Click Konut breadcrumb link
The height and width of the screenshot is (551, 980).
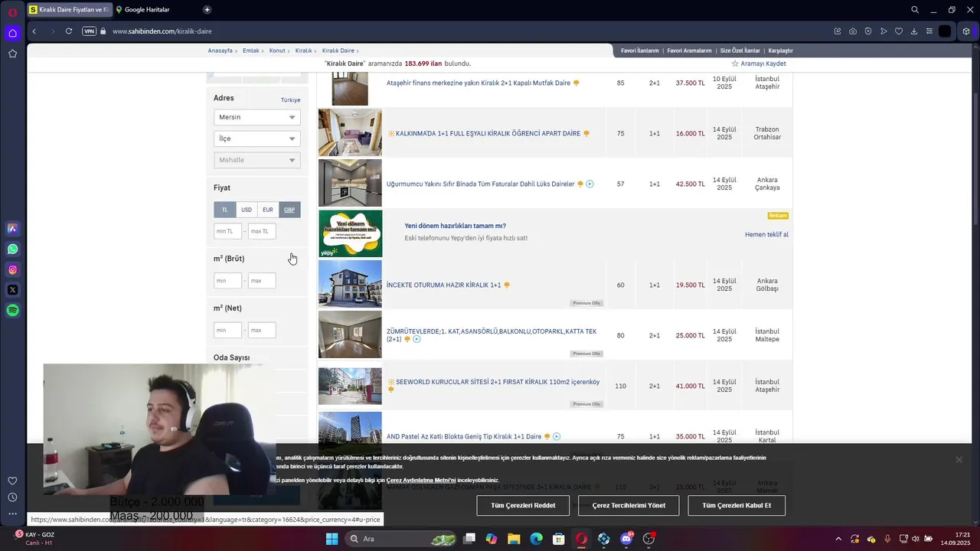(x=276, y=51)
